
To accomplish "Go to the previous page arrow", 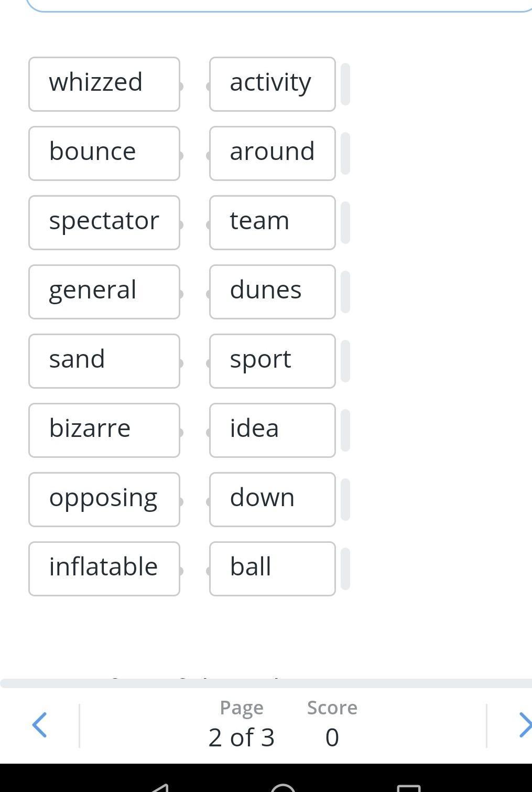I will 40,725.
